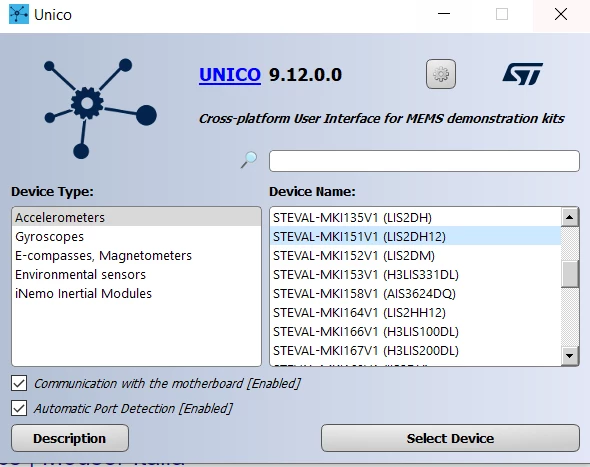Screen dimensions: 590x467
Task: Open the UNICO hyperlink
Action: (230, 75)
